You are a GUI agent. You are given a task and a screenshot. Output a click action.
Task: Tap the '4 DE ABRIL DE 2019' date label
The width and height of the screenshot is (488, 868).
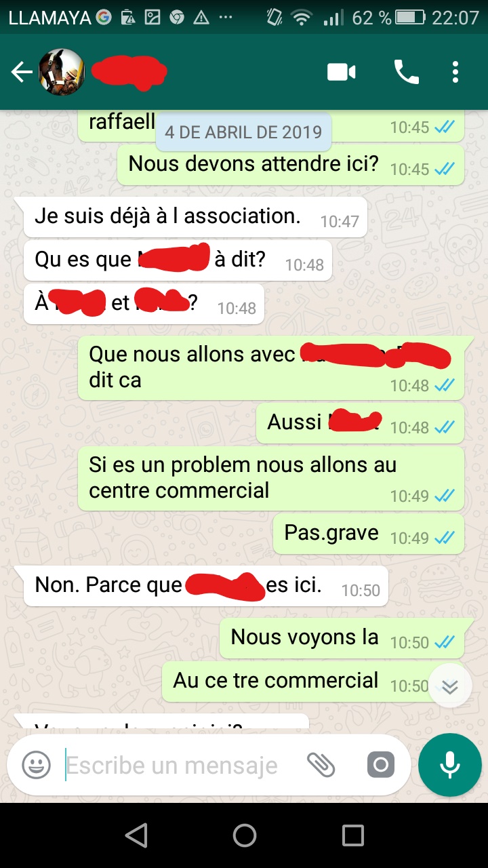(x=243, y=132)
